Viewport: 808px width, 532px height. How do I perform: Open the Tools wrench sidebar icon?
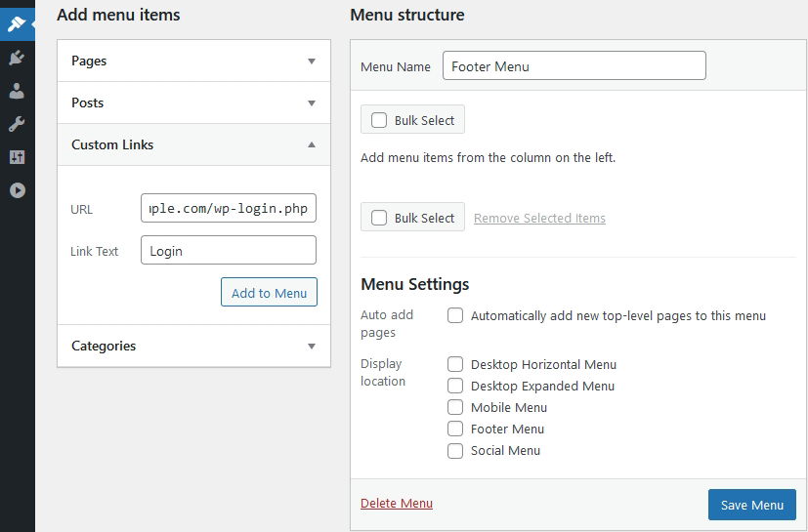tap(17, 124)
